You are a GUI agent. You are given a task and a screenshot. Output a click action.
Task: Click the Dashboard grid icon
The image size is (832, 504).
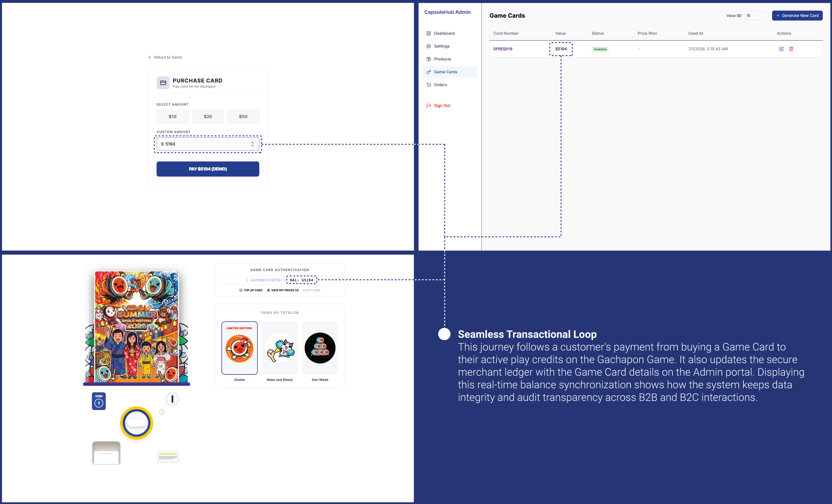pos(429,34)
